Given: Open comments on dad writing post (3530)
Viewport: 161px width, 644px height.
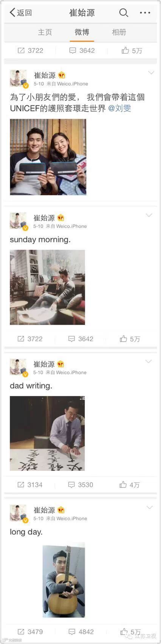Looking at the screenshot, I should (x=80, y=485).
